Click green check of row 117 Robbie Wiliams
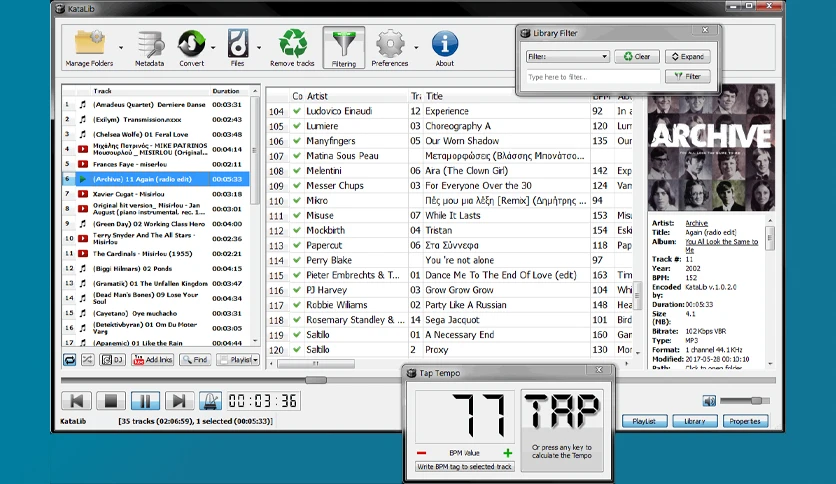836x484 pixels. (297, 305)
